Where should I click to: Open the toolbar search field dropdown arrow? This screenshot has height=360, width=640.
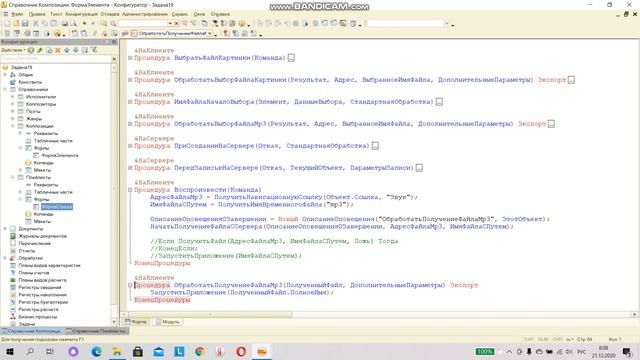click(x=170, y=24)
